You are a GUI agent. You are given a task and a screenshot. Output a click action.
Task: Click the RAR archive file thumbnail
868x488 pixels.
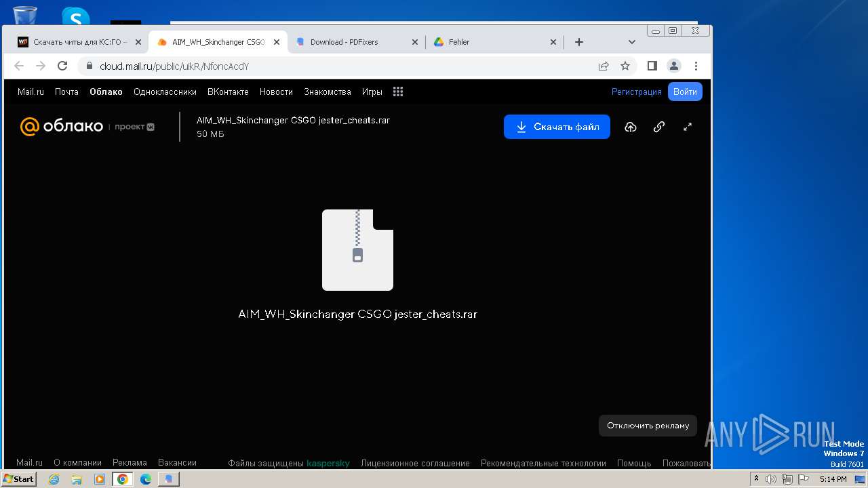tap(357, 250)
